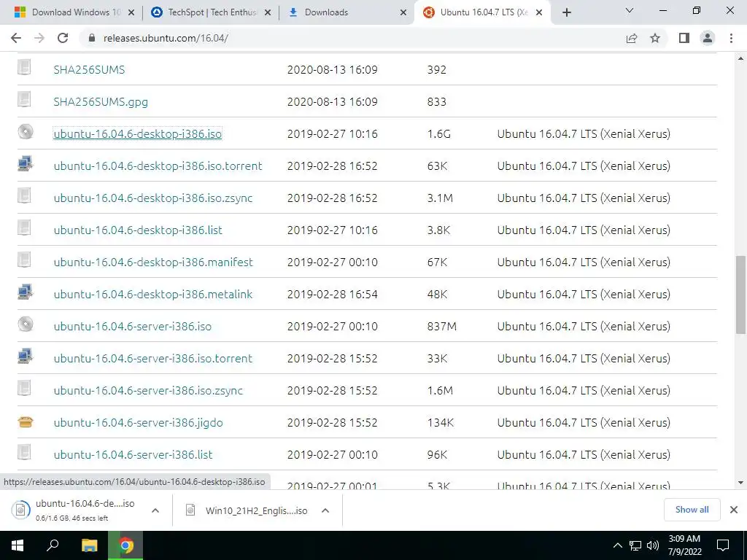This screenshot has height=560, width=747.
Task: Click the scrollbar up arrow
Action: [x=740, y=58]
